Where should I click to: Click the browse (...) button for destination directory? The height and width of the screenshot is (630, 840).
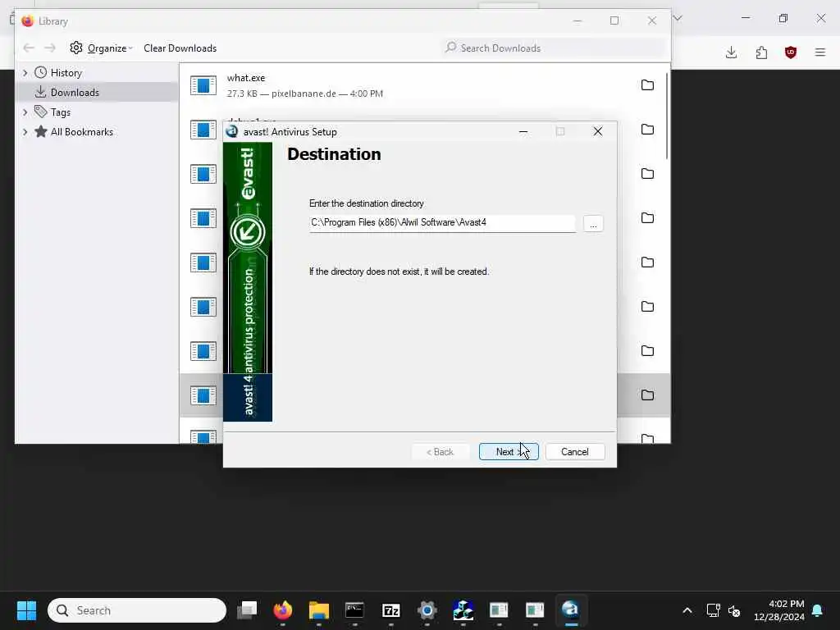click(x=593, y=223)
